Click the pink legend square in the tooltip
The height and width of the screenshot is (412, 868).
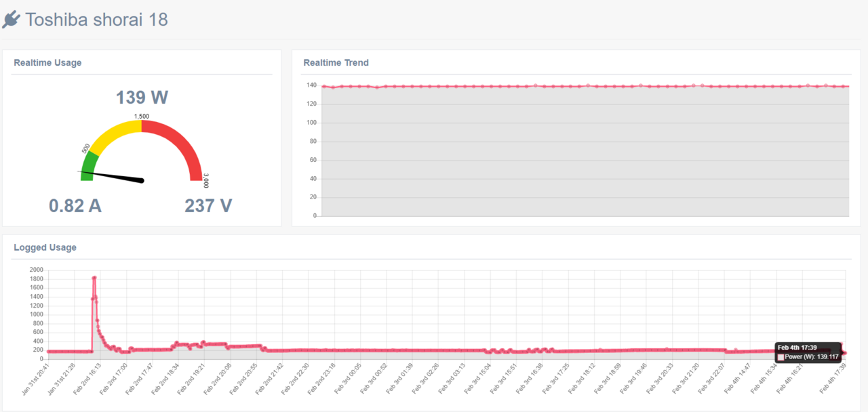[781, 356]
